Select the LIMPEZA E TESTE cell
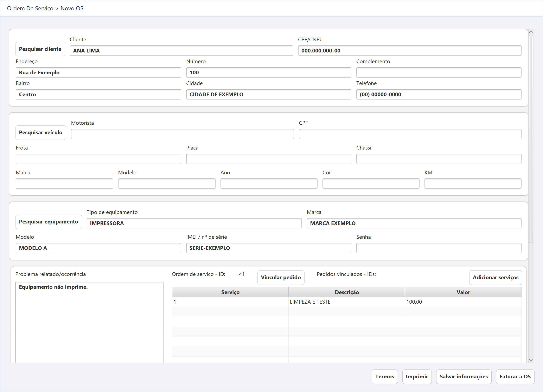543x392 pixels. tap(347, 302)
